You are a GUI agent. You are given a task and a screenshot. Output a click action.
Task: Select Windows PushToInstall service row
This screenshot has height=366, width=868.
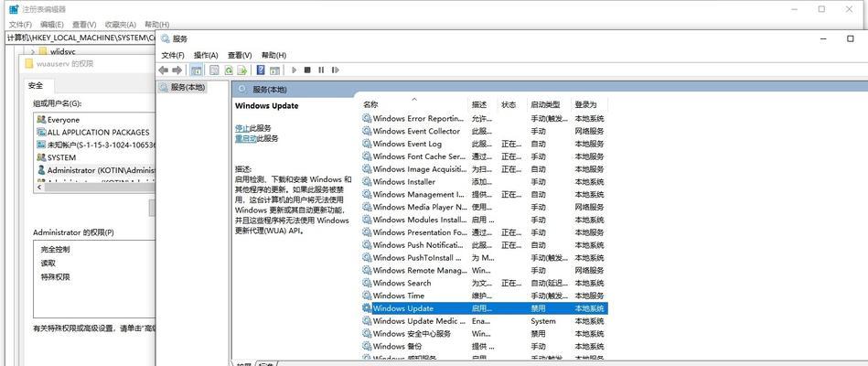(x=484, y=258)
